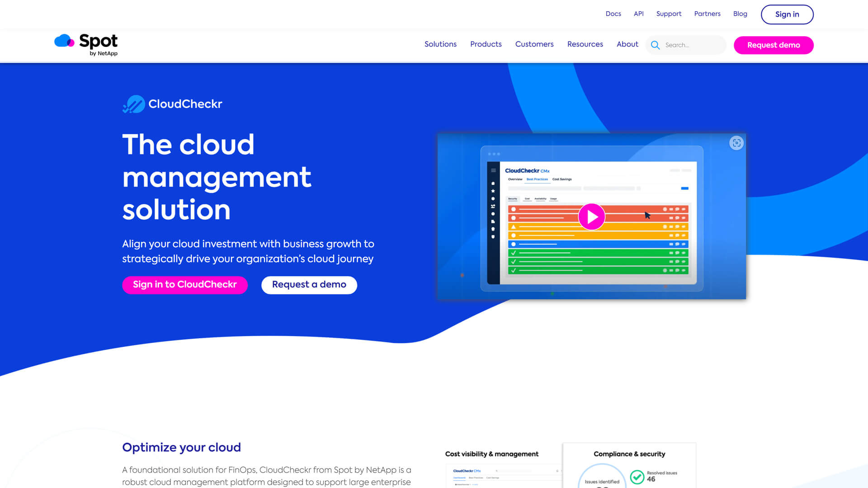Click the home icon in the dashboard sidebar

pyautogui.click(x=493, y=183)
